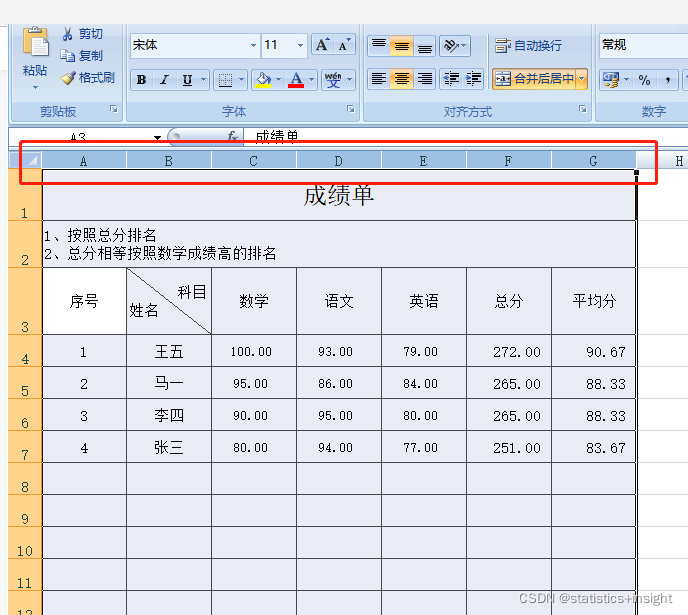Apply yellow fill color bucket
The width and height of the screenshot is (688, 615).
coord(263,80)
